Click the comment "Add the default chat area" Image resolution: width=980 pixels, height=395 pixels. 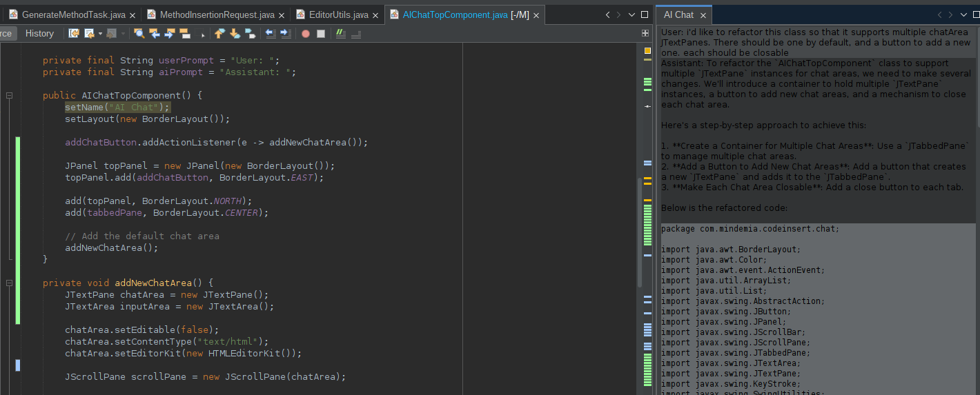point(142,236)
